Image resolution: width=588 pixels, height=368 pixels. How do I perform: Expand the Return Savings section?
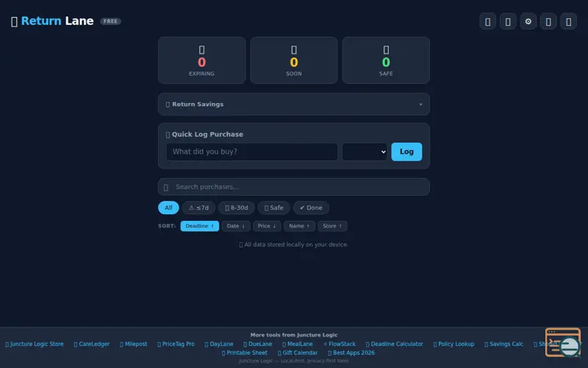point(293,105)
